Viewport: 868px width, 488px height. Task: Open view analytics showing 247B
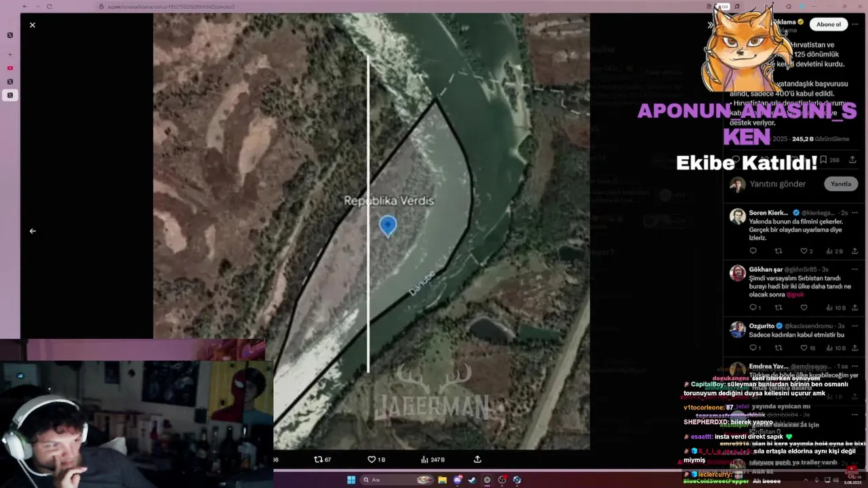coord(432,460)
